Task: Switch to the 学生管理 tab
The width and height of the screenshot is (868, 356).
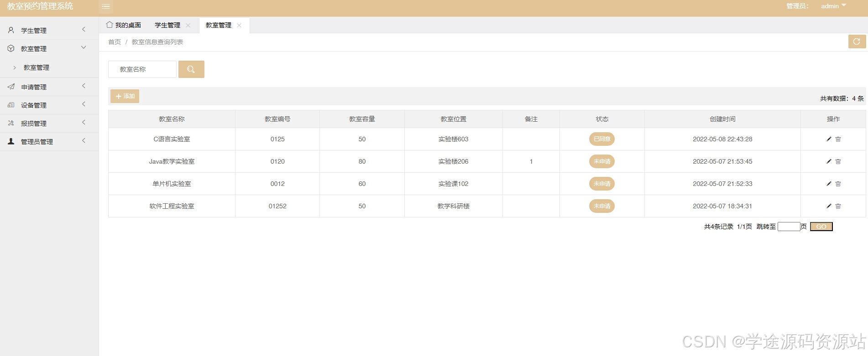Action: pyautogui.click(x=167, y=25)
